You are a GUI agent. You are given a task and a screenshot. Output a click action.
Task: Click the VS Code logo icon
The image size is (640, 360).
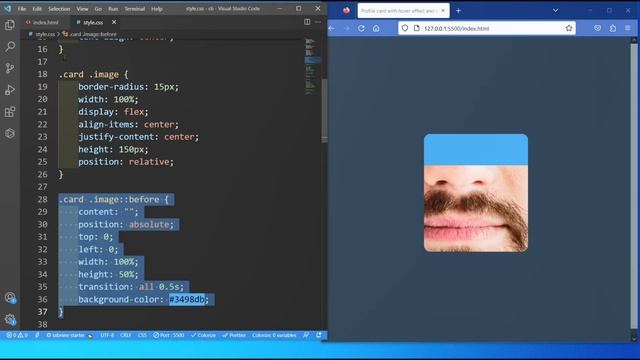pyautogui.click(x=7, y=8)
